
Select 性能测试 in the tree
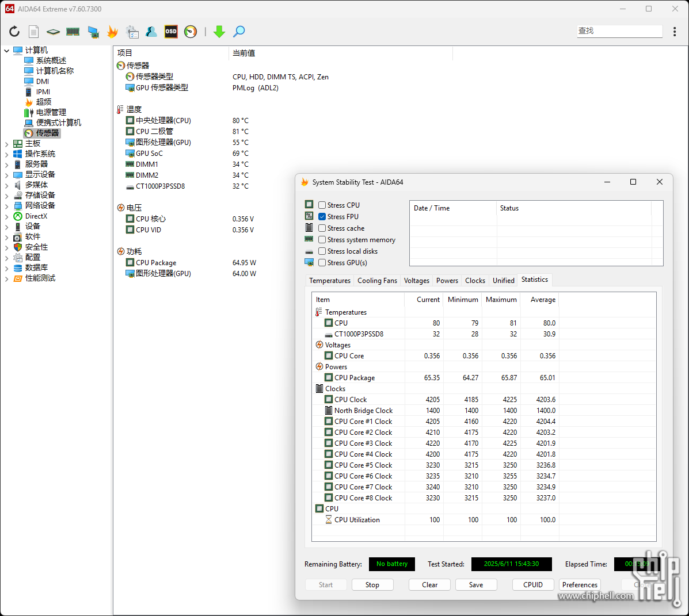pos(40,278)
